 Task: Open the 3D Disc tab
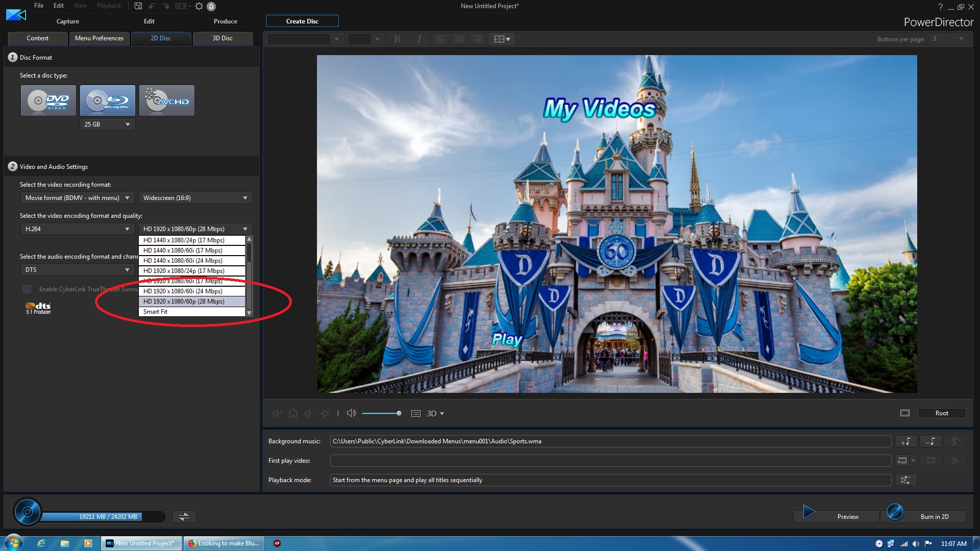(x=223, y=38)
